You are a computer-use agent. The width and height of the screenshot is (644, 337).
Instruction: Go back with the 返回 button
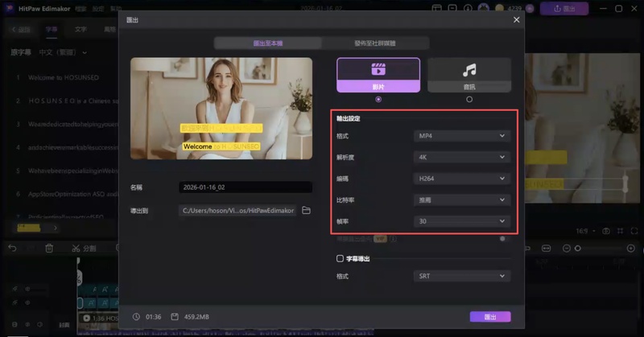[22, 30]
